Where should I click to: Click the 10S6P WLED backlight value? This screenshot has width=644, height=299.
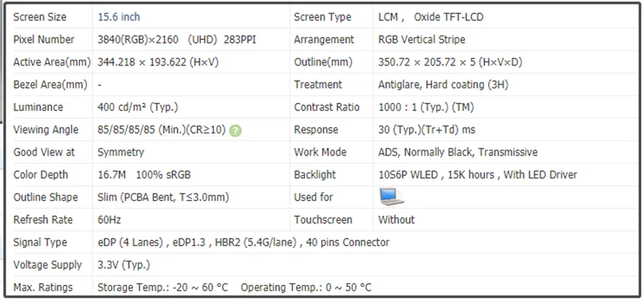(x=477, y=175)
